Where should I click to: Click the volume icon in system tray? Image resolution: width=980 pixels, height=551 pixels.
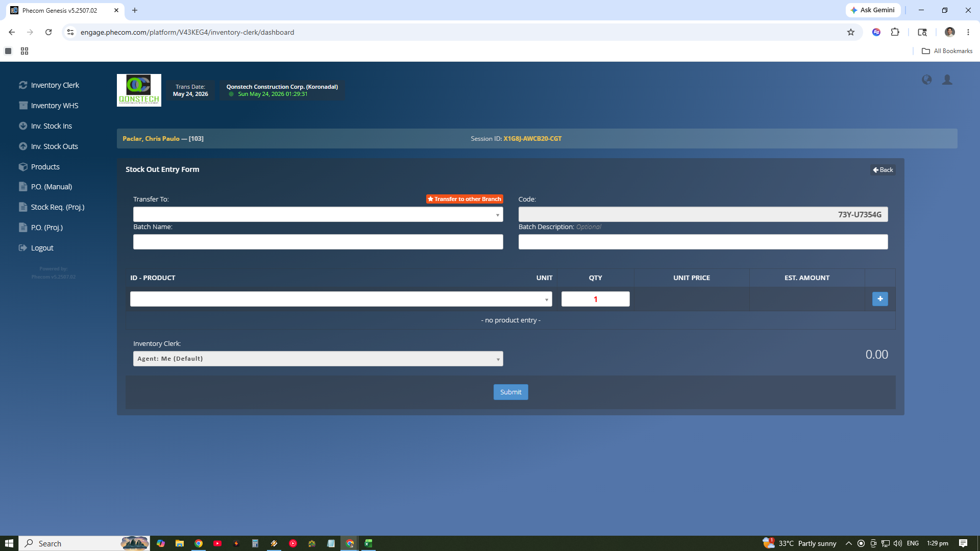pos(898,543)
